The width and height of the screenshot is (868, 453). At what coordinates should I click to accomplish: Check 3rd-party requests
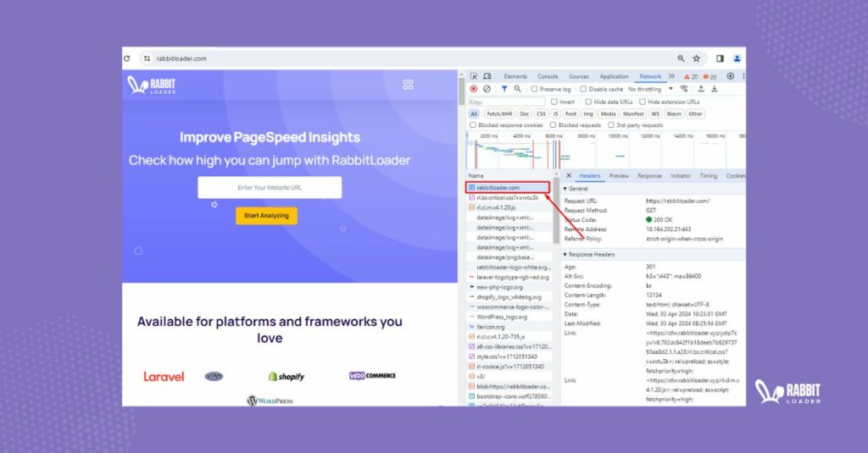(x=611, y=125)
